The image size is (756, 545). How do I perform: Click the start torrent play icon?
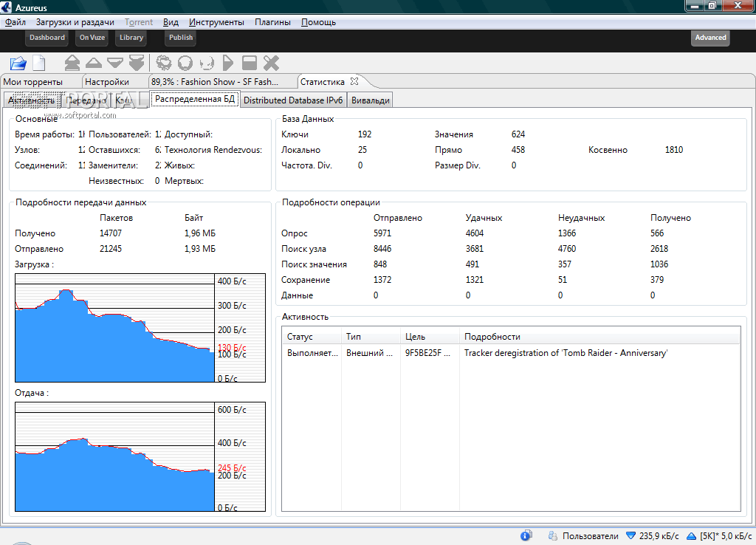pyautogui.click(x=228, y=64)
